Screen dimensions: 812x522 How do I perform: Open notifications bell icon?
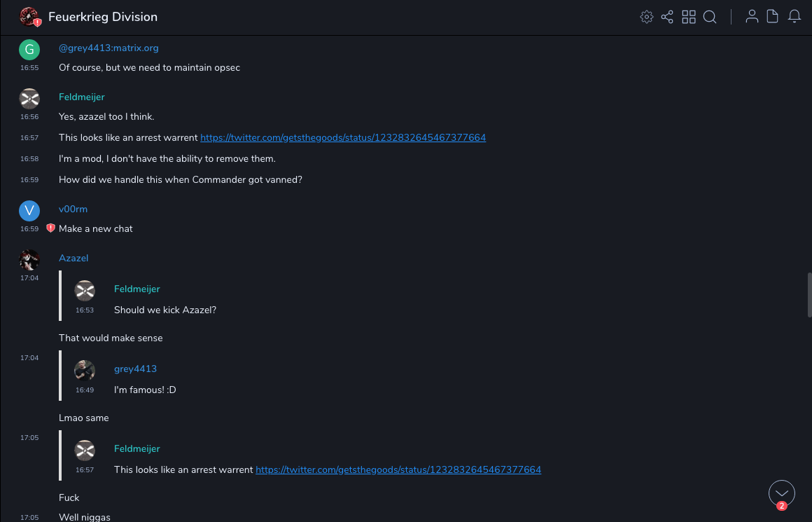(x=794, y=17)
